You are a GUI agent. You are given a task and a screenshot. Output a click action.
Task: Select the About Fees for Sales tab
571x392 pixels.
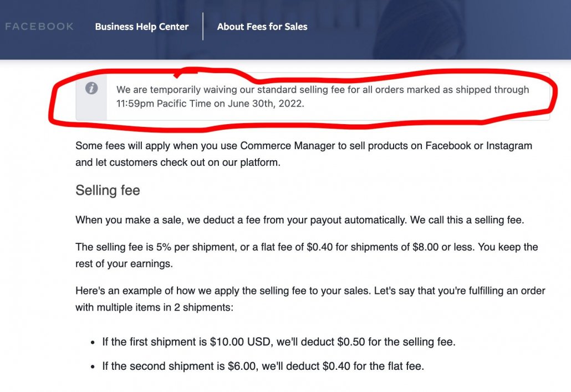[x=262, y=27]
